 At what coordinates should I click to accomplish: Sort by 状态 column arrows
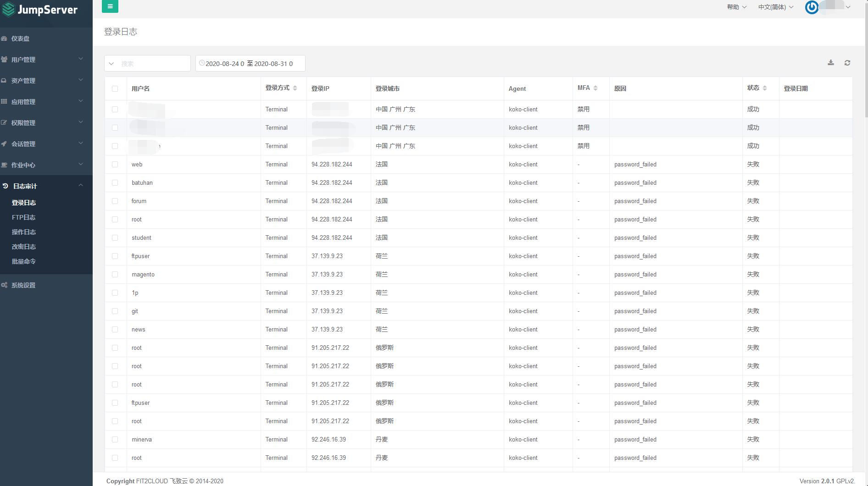[765, 88]
